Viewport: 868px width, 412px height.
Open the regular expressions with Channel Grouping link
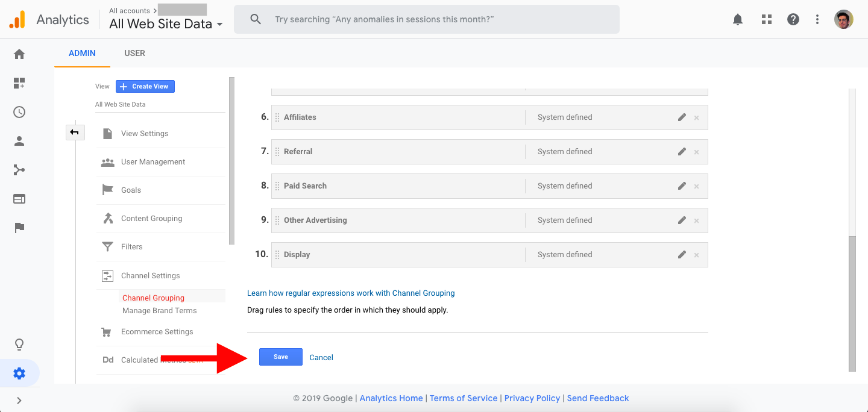351,293
